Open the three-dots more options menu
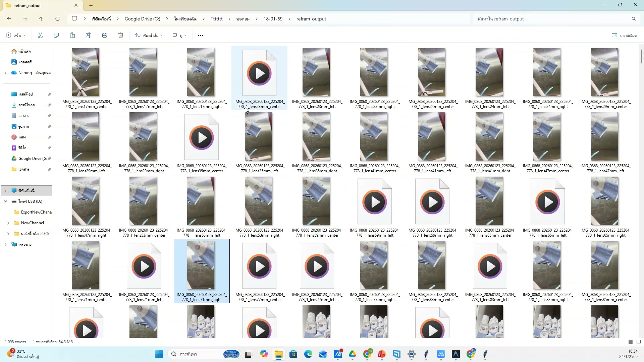 click(x=201, y=35)
